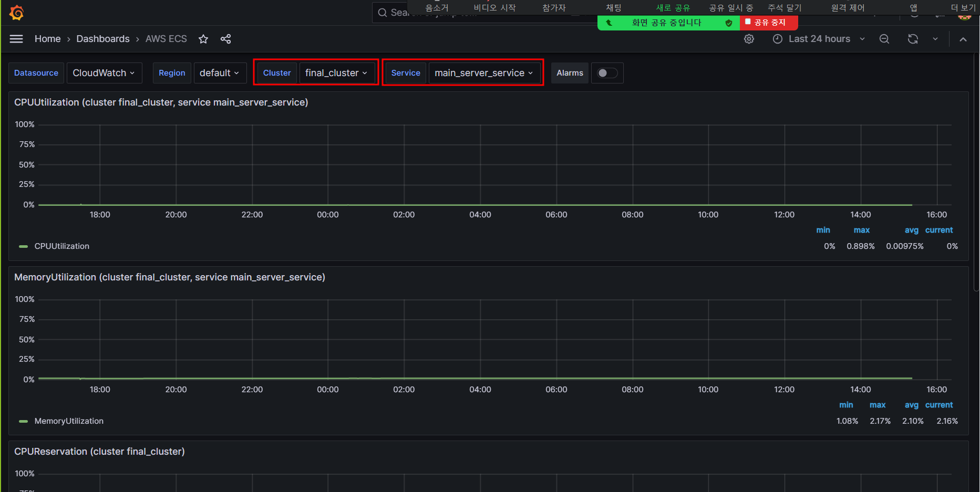Open the hamburger navigation menu
The image size is (980, 492).
click(16, 39)
